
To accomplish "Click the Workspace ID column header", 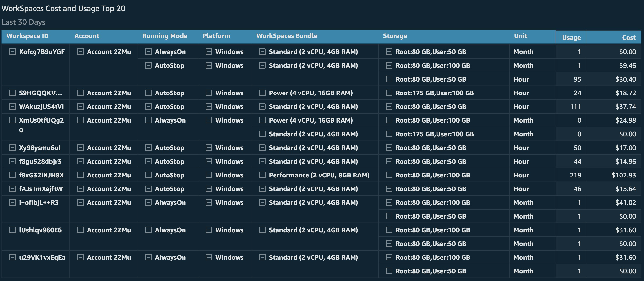I will click(x=27, y=36).
